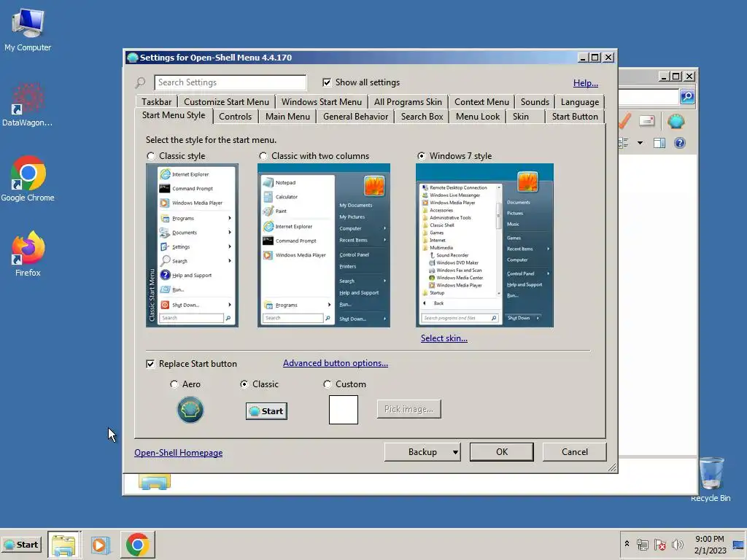Open the Select skin... link

tap(444, 338)
